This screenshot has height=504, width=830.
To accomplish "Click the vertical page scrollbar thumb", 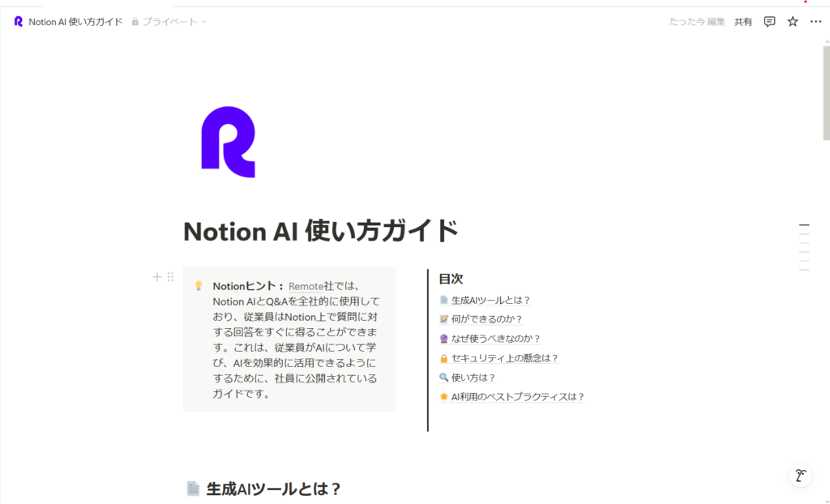I will tap(826, 92).
